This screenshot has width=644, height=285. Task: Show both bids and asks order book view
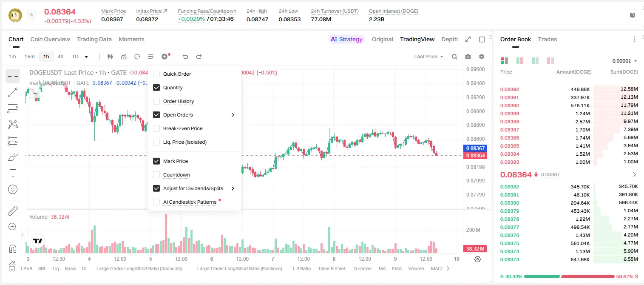(505, 61)
